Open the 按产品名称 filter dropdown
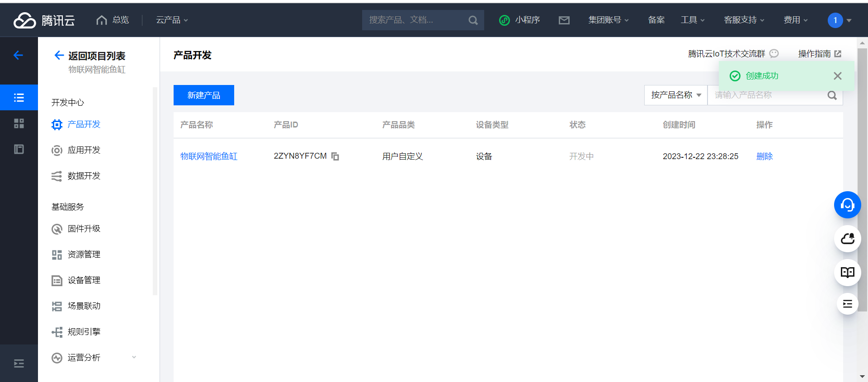This screenshot has height=382, width=868. [x=676, y=95]
